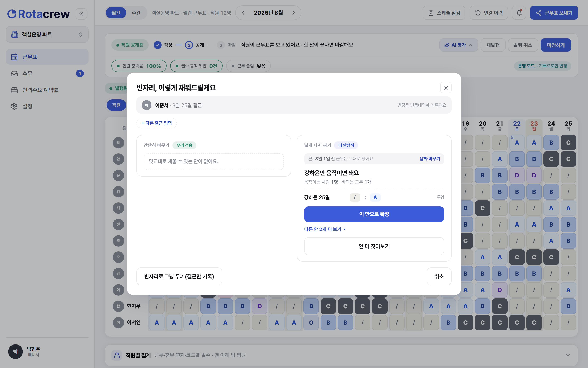Open the 휴무 sidebar menu
The image size is (588, 368).
pos(47,73)
